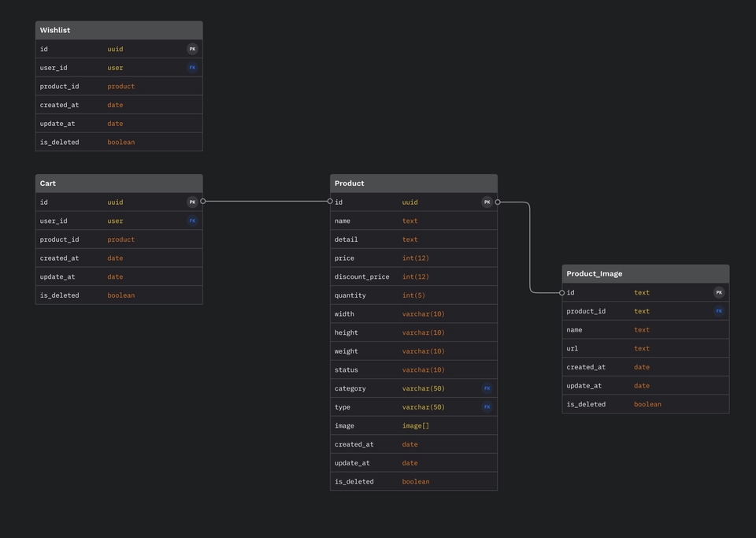This screenshot has height=538, width=756.
Task: Select the is_deleted field in Product
Action: (x=413, y=481)
